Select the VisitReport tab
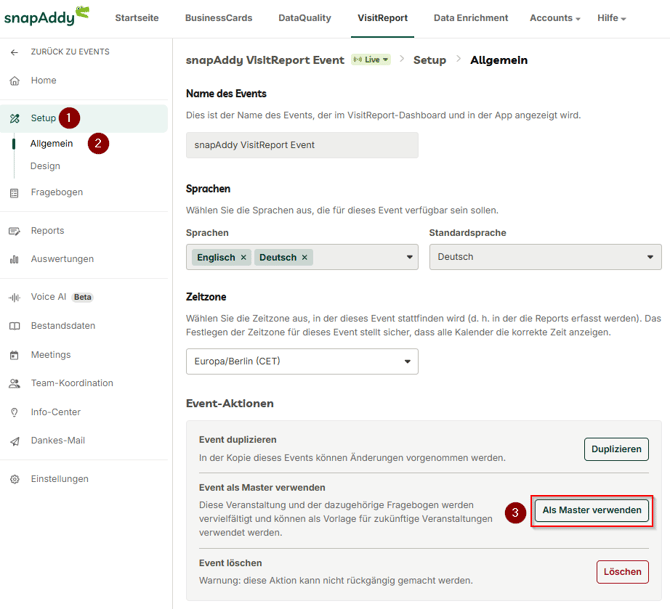 click(x=382, y=18)
